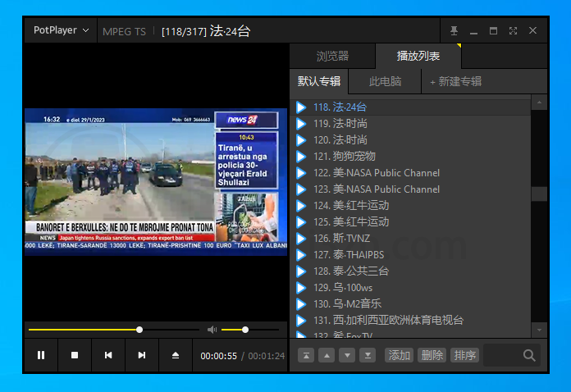Close the PotPlayer window

click(x=532, y=30)
